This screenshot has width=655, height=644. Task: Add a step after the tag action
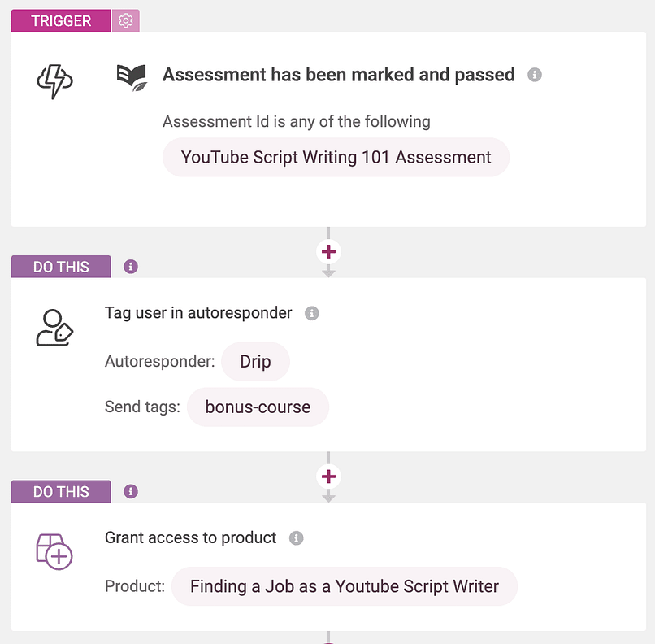328,476
